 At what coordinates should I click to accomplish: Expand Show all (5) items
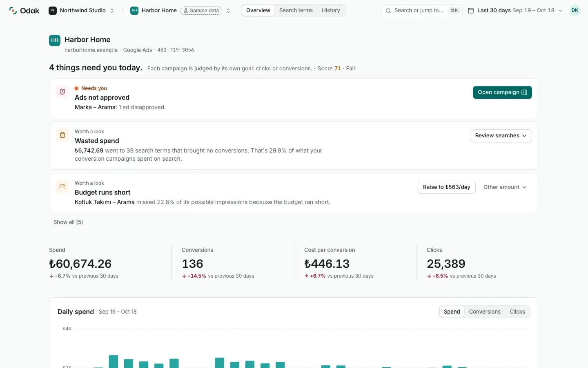[68, 222]
